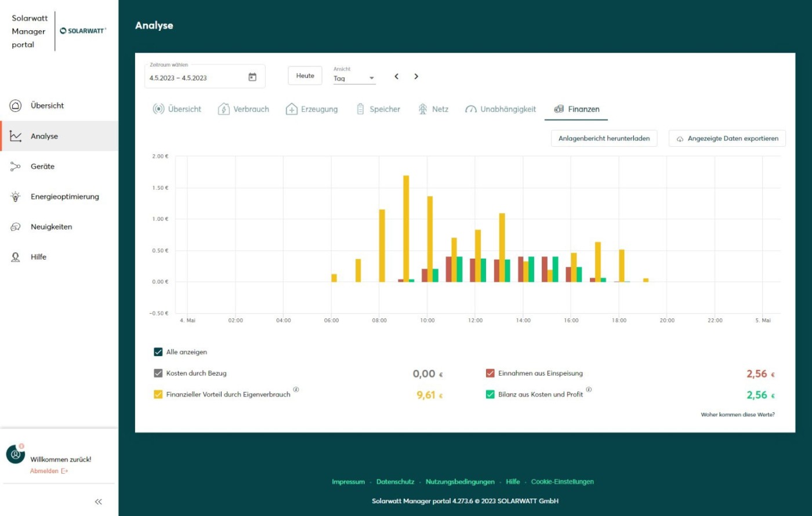Click the Solarwatt logo
Viewport: 812px width, 516px height.
(x=83, y=31)
